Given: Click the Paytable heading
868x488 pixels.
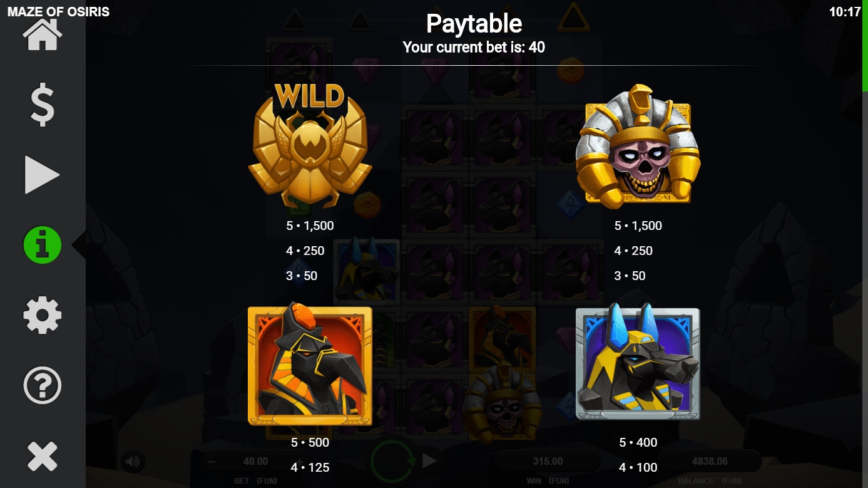Looking at the screenshot, I should (474, 24).
